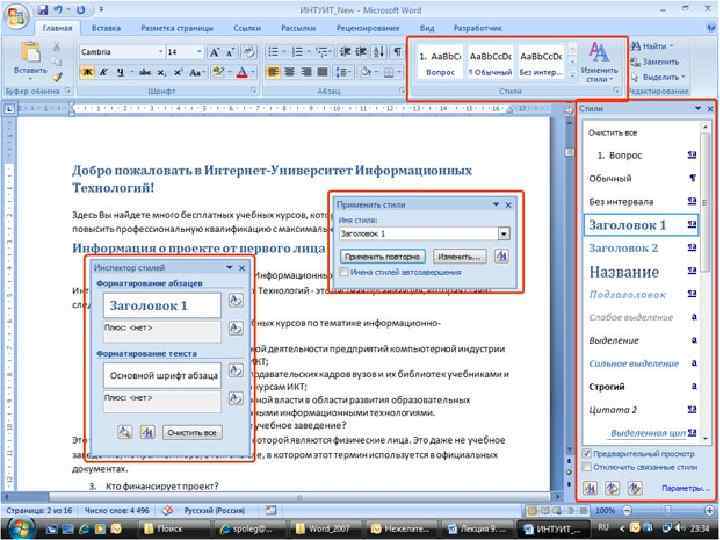The width and height of the screenshot is (720, 540).
Task: Open Apply Styles title menu arrow
Action: pyautogui.click(x=496, y=204)
